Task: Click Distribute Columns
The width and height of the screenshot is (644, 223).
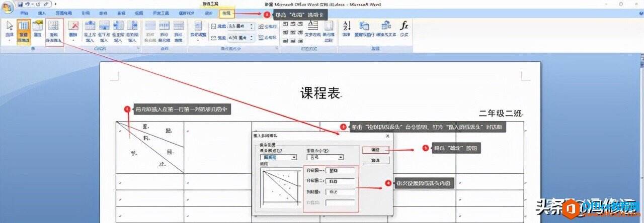Action: click(x=267, y=37)
